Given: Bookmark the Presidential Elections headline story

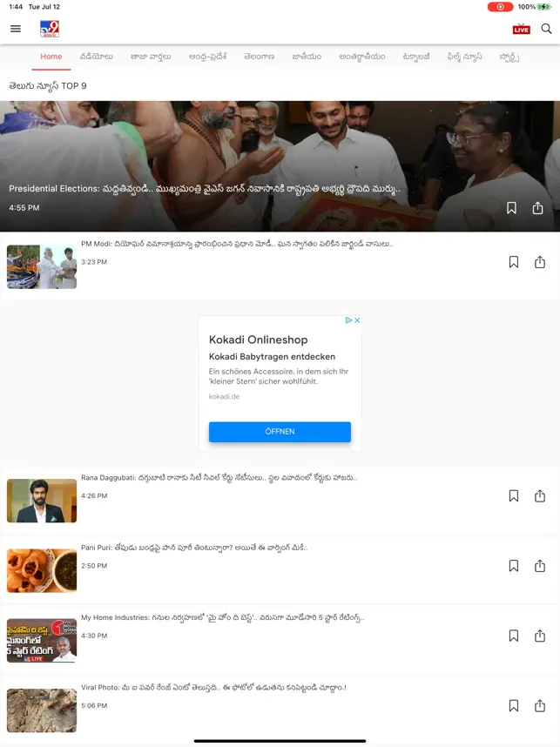Looking at the screenshot, I should pyautogui.click(x=511, y=208).
